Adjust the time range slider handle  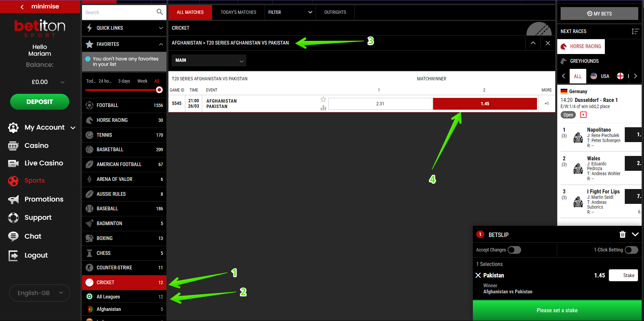click(x=159, y=90)
